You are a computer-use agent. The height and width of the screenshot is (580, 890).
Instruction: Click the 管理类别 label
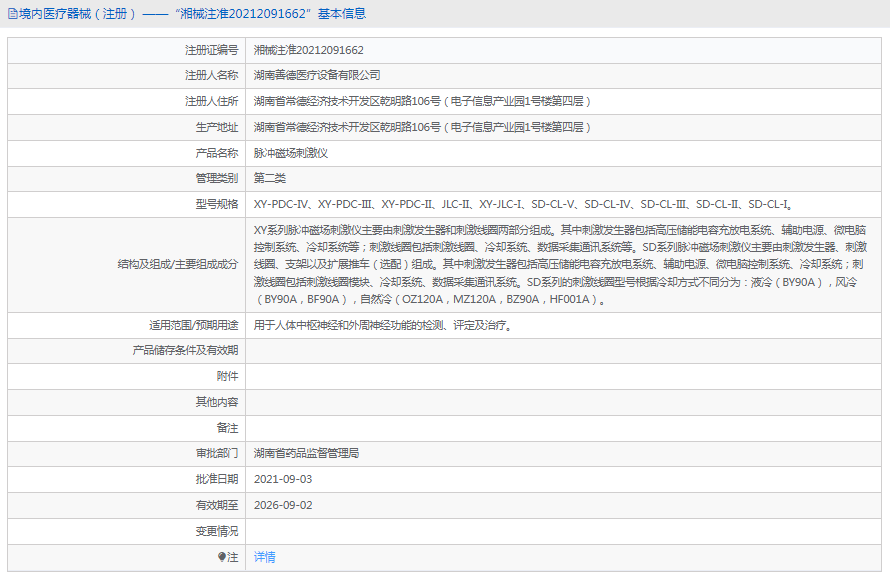click(x=217, y=178)
